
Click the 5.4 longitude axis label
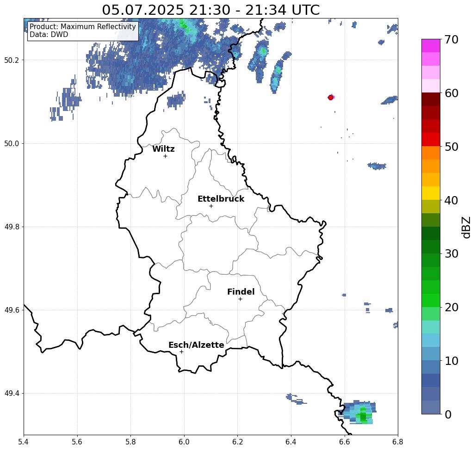click(x=24, y=442)
